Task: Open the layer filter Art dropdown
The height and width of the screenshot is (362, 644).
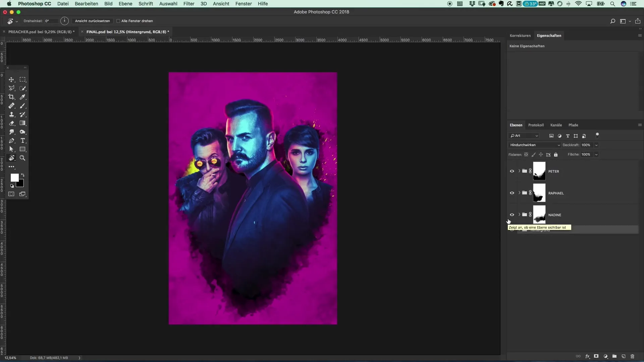Action: pyautogui.click(x=524, y=136)
